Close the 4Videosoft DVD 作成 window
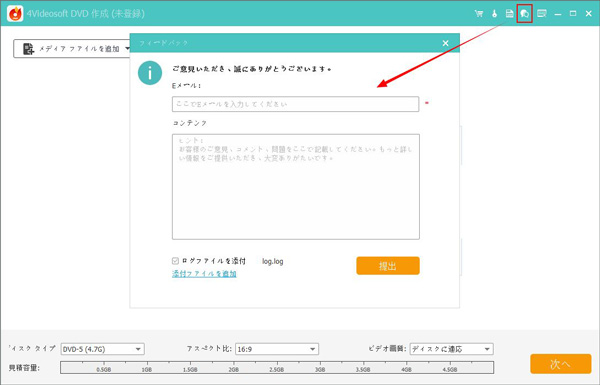 [589, 14]
